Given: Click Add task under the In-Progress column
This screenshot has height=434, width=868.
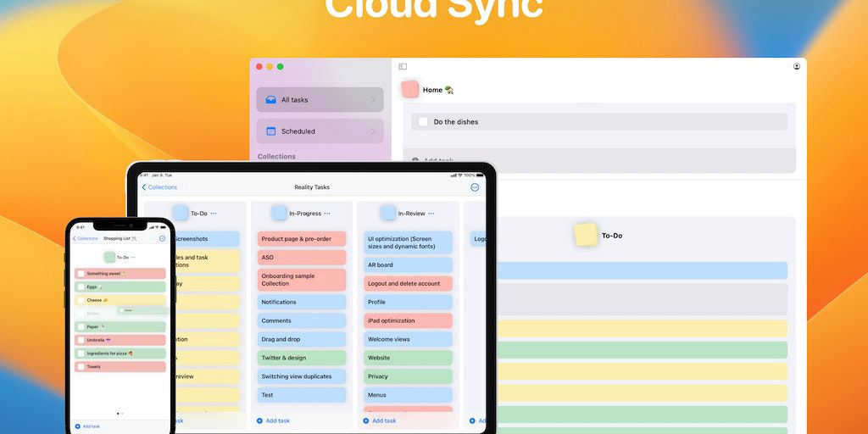Looking at the screenshot, I should tap(273, 420).
